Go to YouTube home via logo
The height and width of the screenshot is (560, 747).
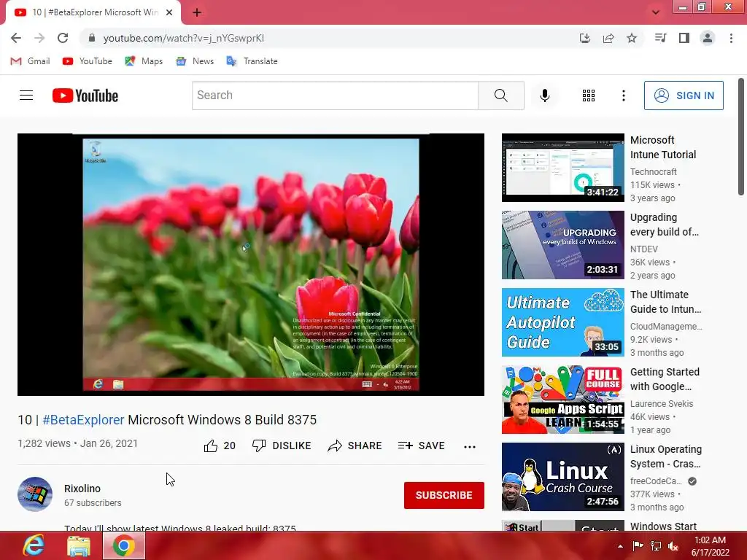pos(85,96)
